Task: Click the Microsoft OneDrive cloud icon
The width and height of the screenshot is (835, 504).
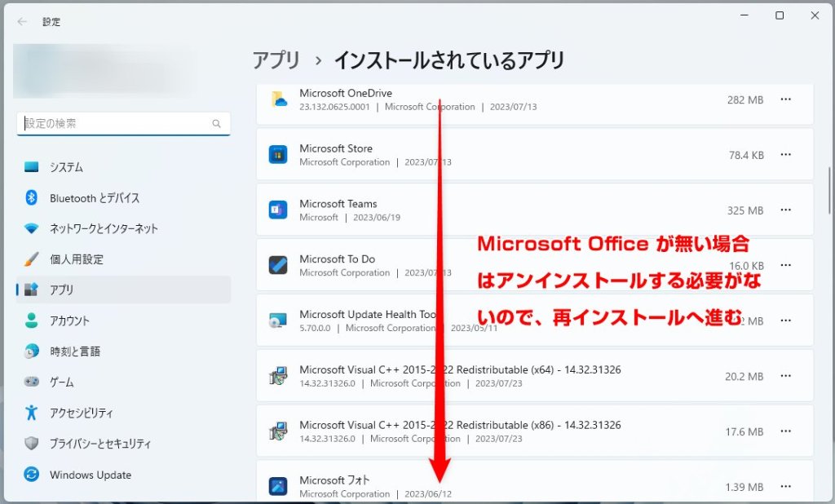Action: point(279,99)
